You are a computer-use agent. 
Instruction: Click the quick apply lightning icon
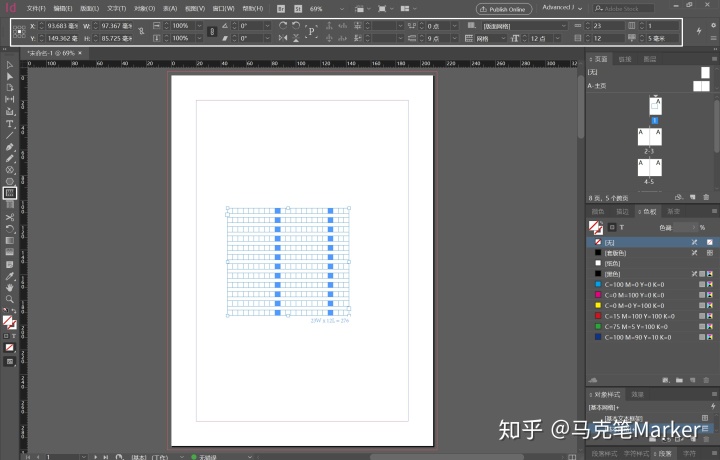click(x=699, y=31)
